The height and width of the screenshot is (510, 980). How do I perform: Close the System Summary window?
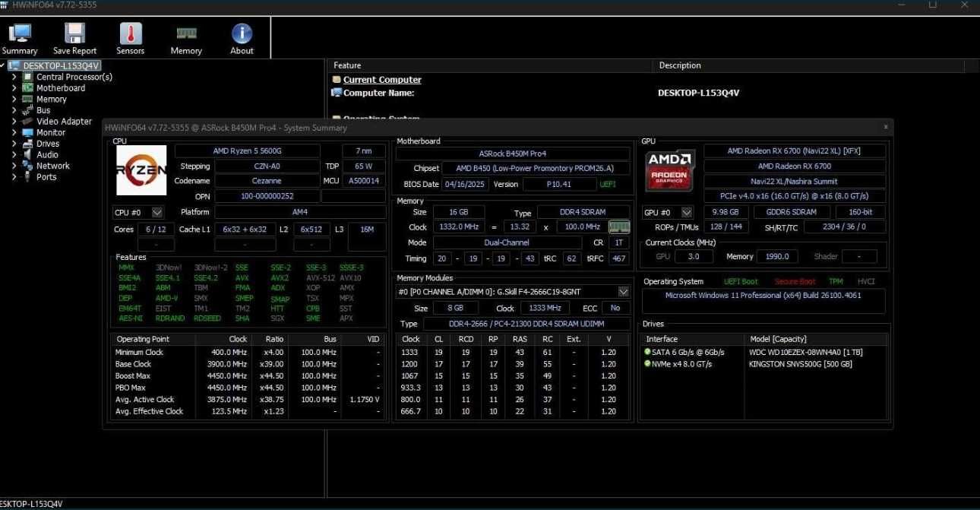coord(885,127)
